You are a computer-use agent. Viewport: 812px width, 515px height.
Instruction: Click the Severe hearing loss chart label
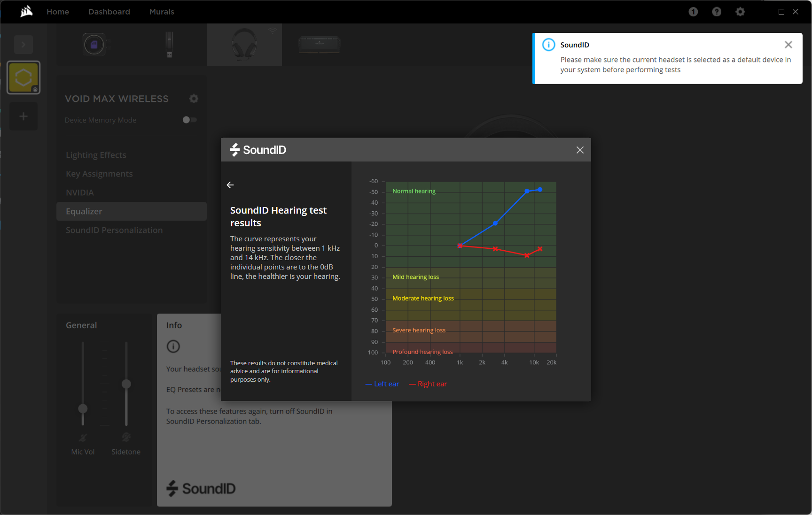(419, 330)
